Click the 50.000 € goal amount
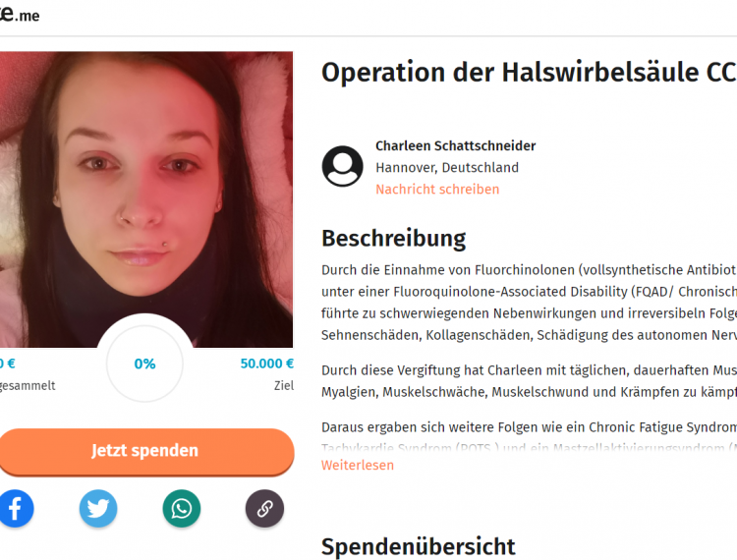Viewport: 737px width, 560px height. click(x=267, y=364)
